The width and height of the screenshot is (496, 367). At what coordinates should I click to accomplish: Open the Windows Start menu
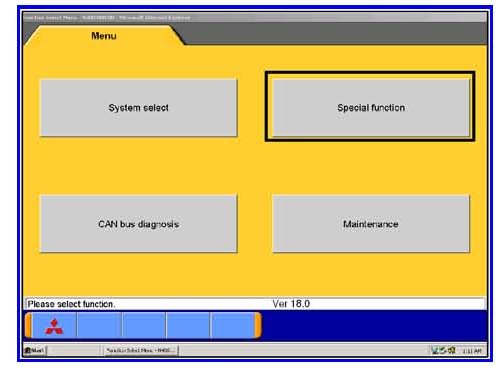click(x=34, y=350)
